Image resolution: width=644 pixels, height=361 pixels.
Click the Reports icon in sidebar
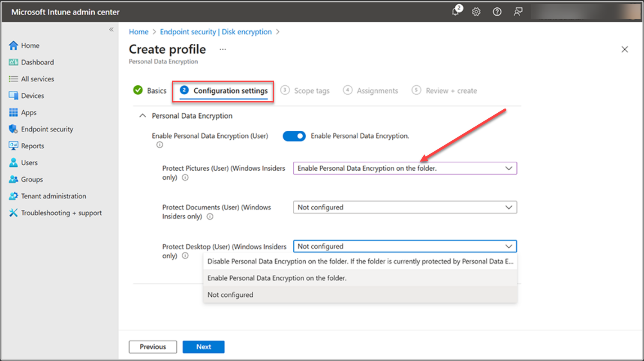coord(13,146)
